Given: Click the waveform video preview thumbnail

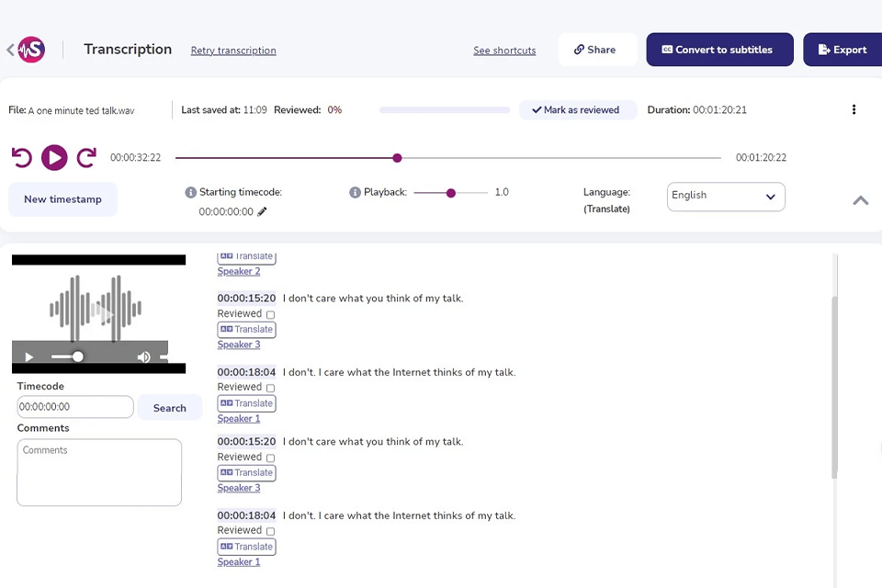Looking at the screenshot, I should (x=98, y=313).
